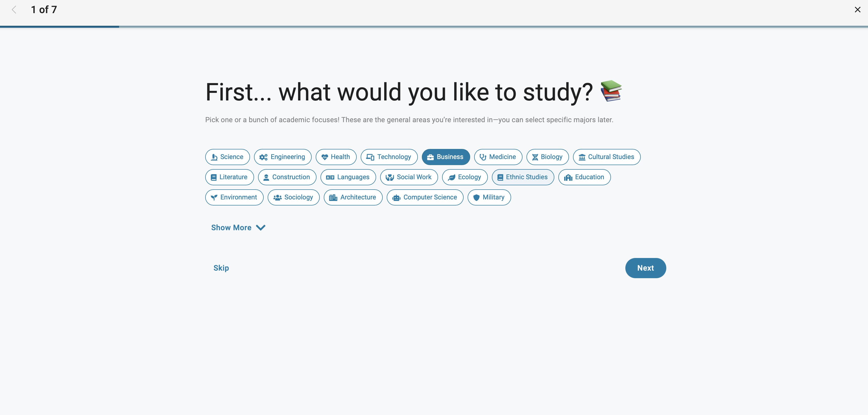
Task: Click the shield icon on Military chip
Action: (x=476, y=198)
